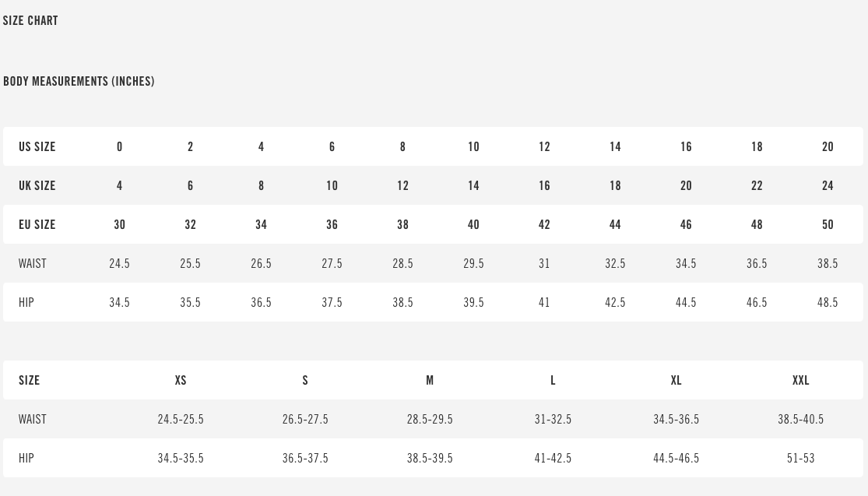Image resolution: width=868 pixels, height=496 pixels.
Task: Click the SIZE label in the lower table
Action: click(x=30, y=380)
